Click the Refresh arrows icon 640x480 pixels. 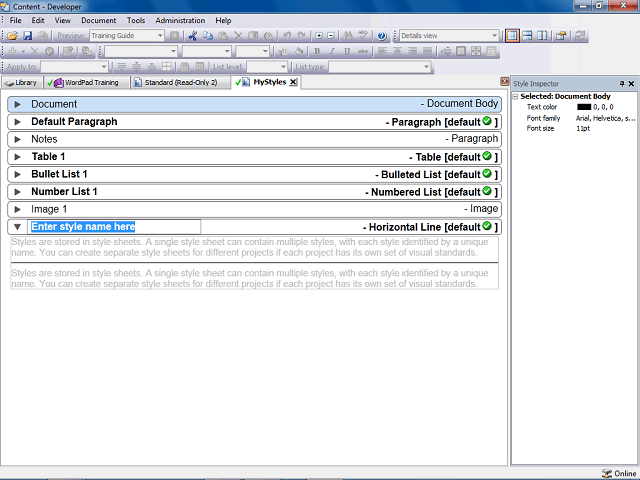[580, 36]
